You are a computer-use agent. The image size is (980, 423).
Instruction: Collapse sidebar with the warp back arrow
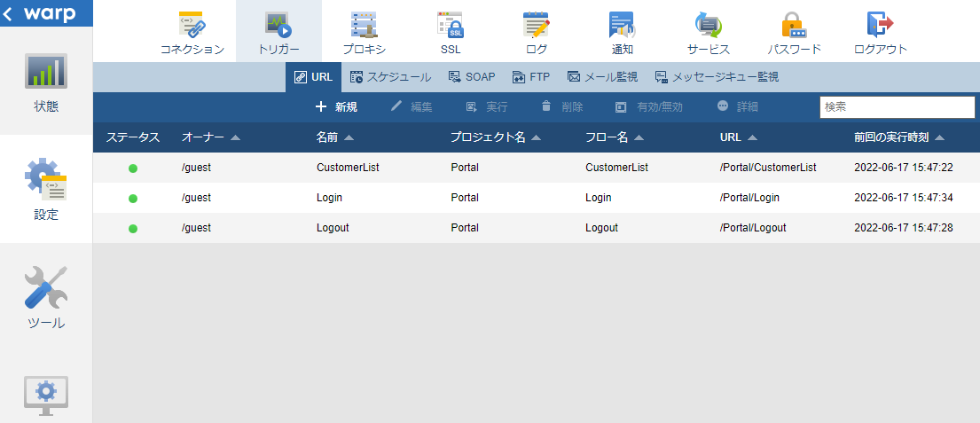tap(8, 14)
